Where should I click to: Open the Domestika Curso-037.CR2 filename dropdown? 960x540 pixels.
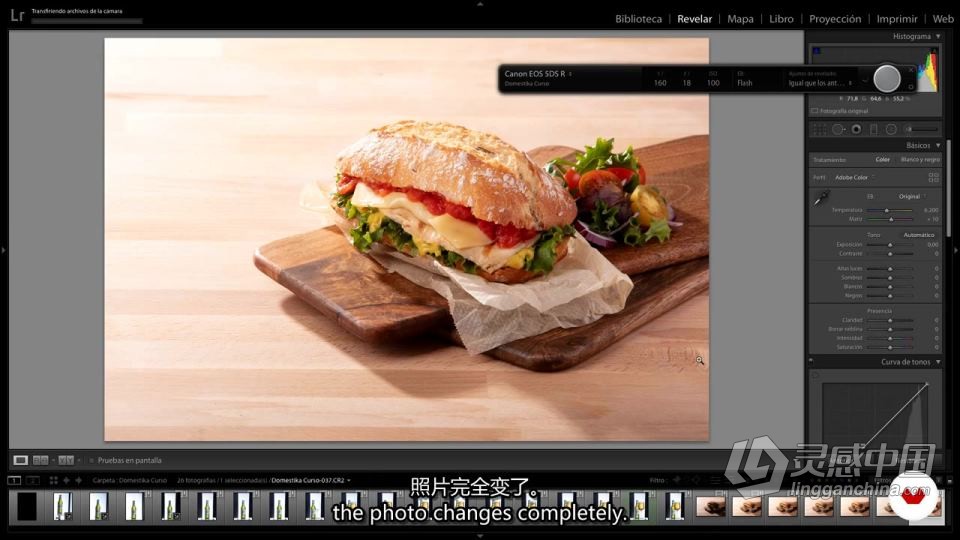311,481
